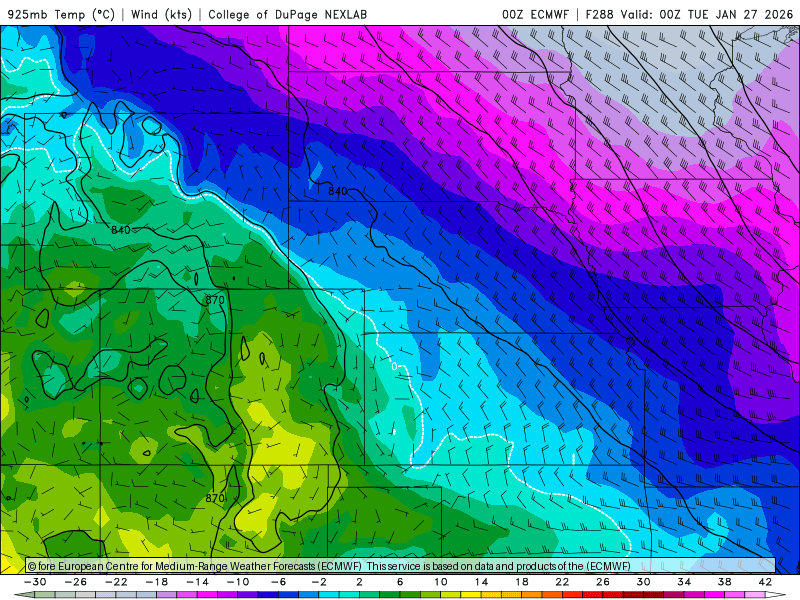
Task: Click the '925mb Temp (°C)' title text
Action: pos(61,14)
